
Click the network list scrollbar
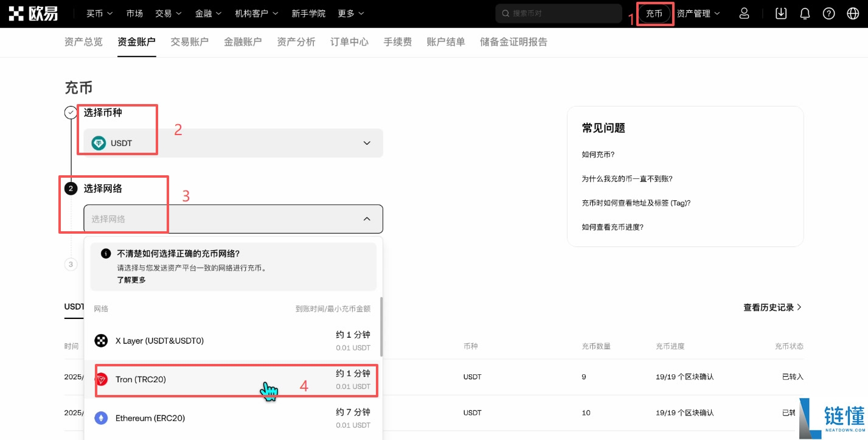(x=381, y=327)
